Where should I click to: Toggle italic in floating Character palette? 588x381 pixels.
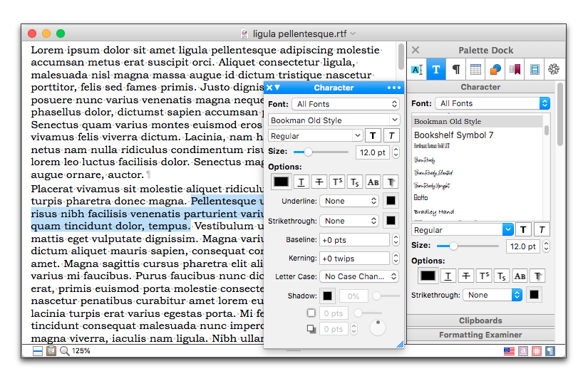[391, 135]
